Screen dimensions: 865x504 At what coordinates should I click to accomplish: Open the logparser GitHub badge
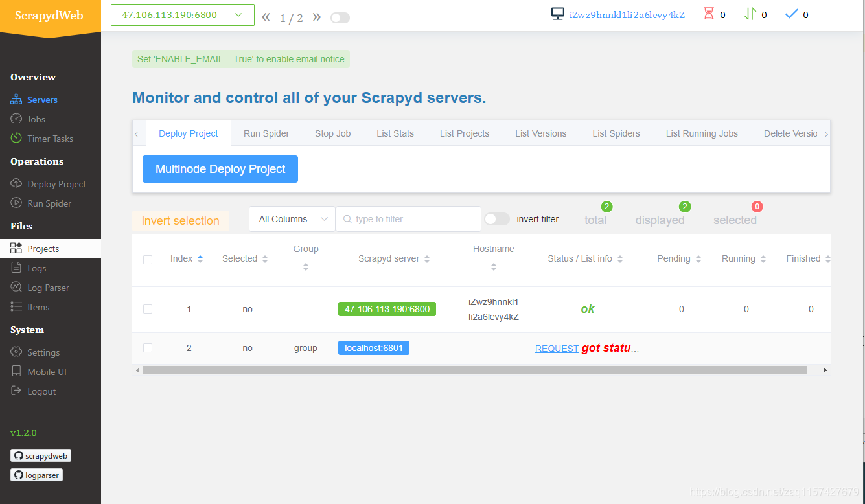[36, 475]
